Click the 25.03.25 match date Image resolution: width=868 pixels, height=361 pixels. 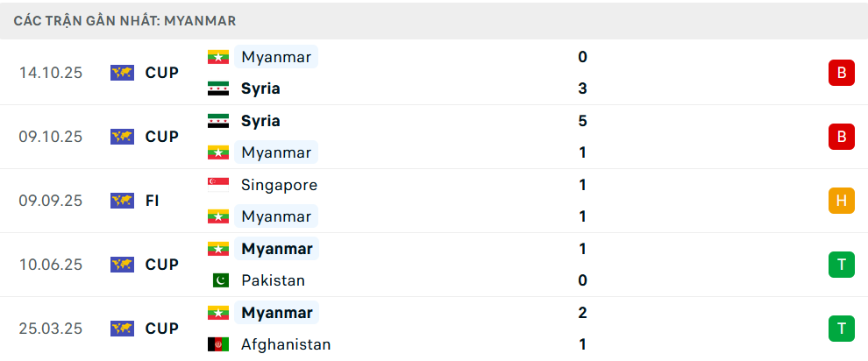click(x=51, y=329)
